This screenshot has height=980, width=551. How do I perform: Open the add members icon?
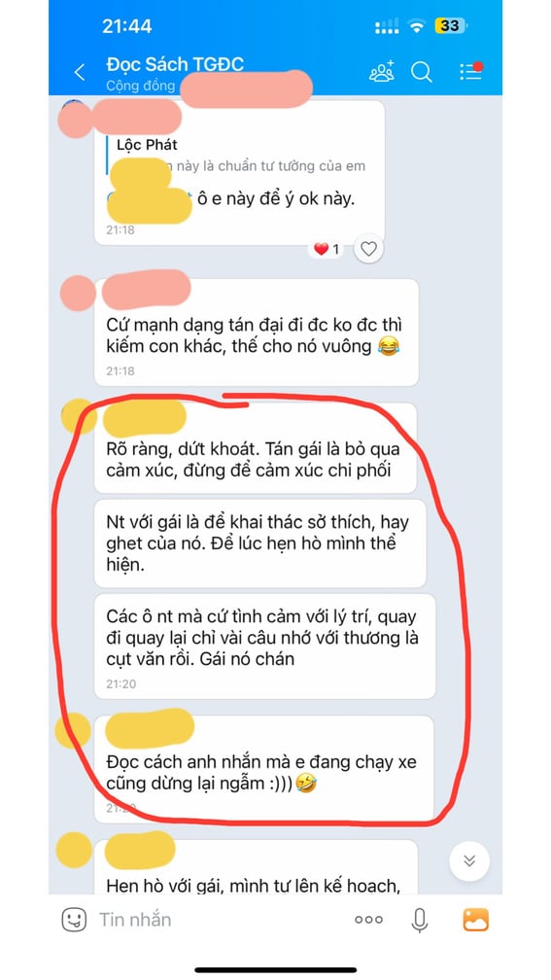382,72
